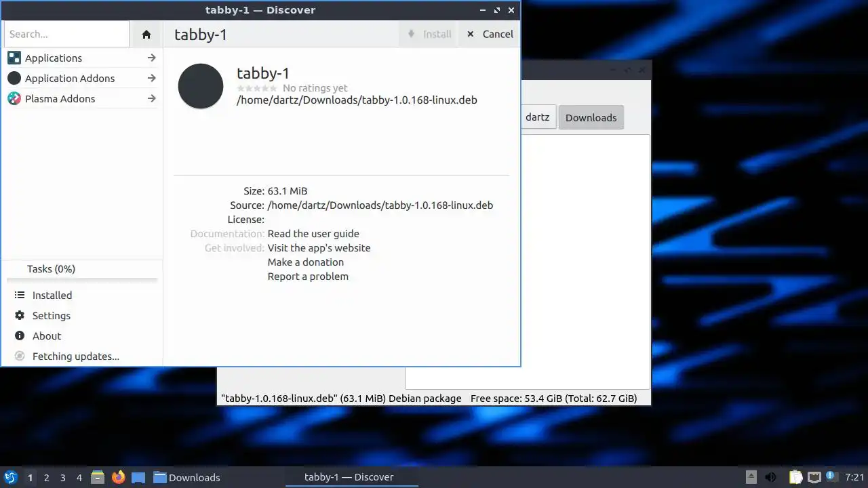The height and width of the screenshot is (488, 868).
Task: Select the tabby-1 — Discover taskbar entry
Action: click(x=351, y=477)
